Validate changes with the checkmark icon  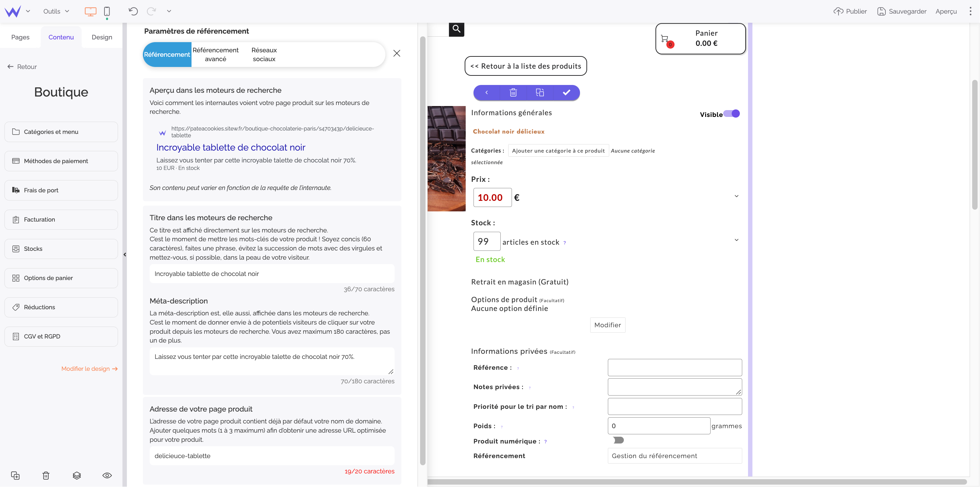[566, 92]
